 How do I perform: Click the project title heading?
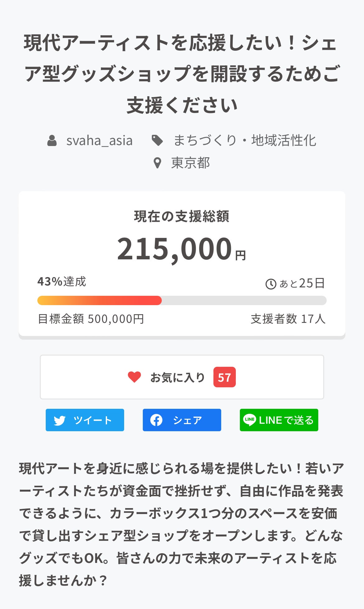tap(182, 74)
